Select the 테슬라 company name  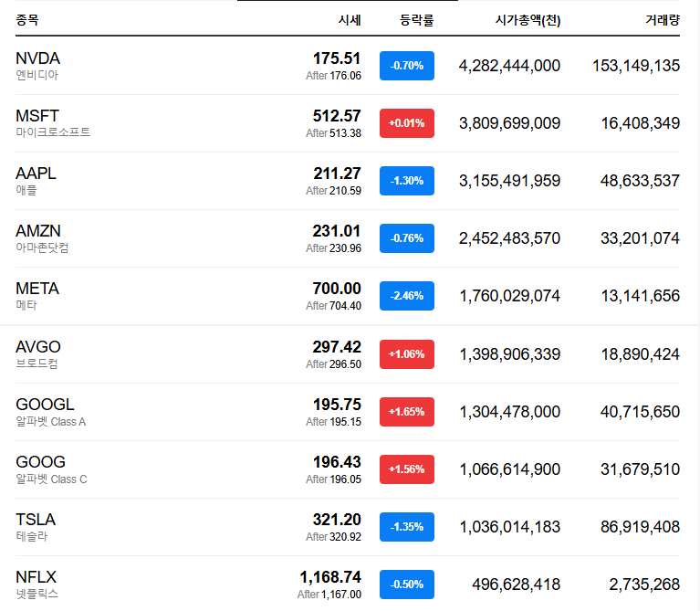pos(32,537)
